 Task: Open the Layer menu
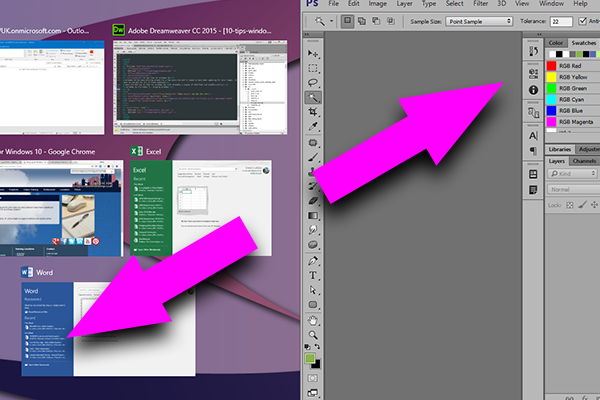click(x=404, y=3)
